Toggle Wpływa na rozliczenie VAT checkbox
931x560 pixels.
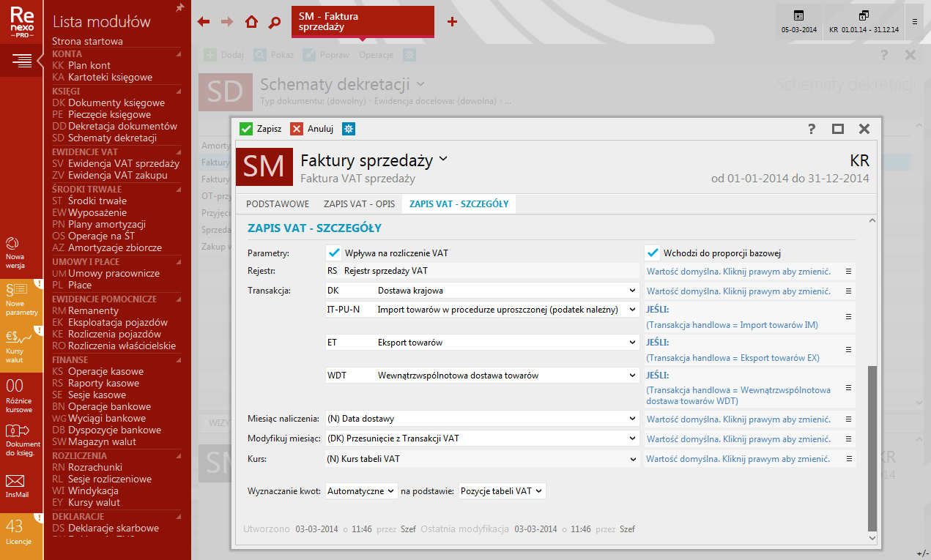(334, 253)
